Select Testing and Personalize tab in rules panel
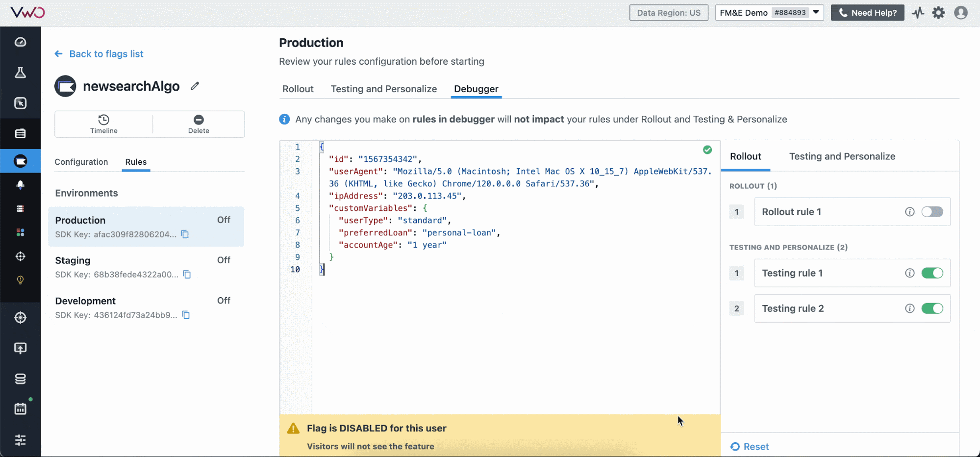Image resolution: width=980 pixels, height=457 pixels. point(842,156)
